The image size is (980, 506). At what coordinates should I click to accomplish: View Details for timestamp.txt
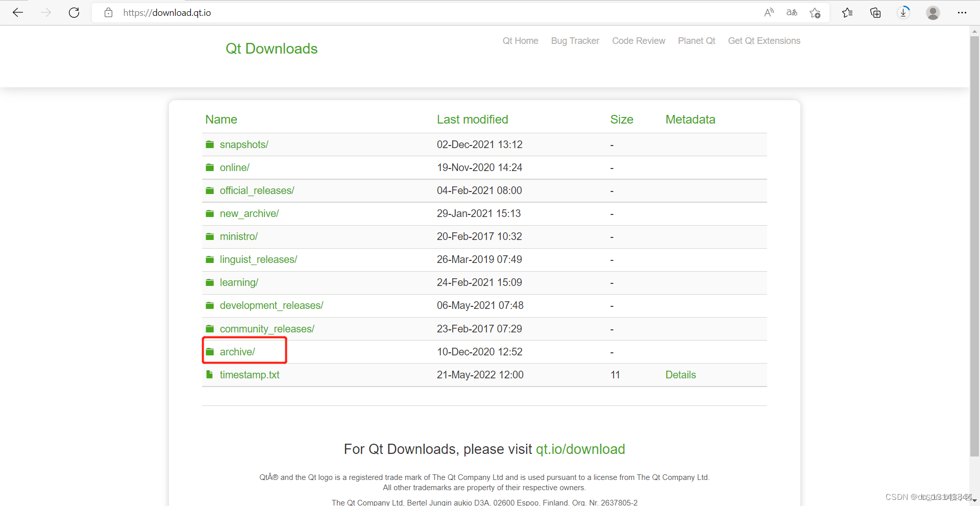pos(680,375)
